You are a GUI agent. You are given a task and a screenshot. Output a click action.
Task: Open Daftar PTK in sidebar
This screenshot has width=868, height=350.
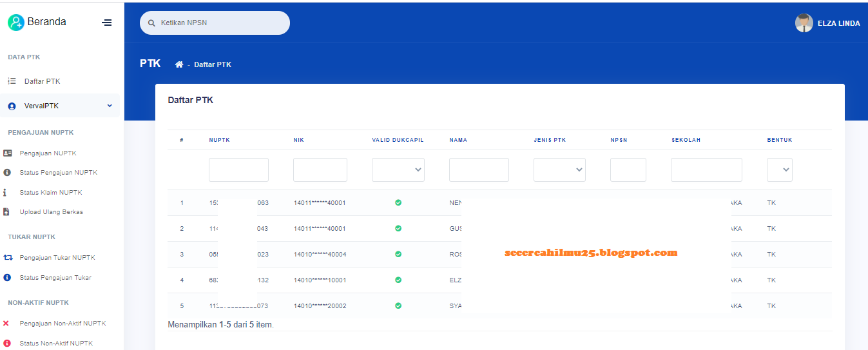[x=42, y=81]
